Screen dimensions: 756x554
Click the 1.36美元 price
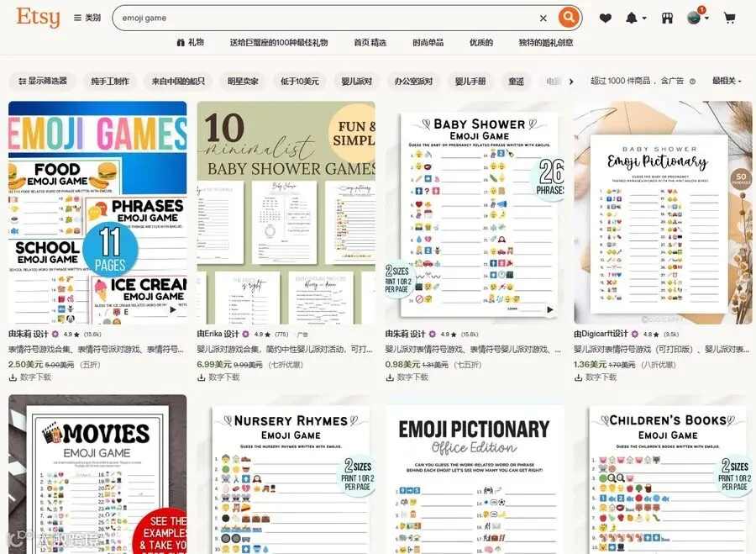(x=591, y=364)
